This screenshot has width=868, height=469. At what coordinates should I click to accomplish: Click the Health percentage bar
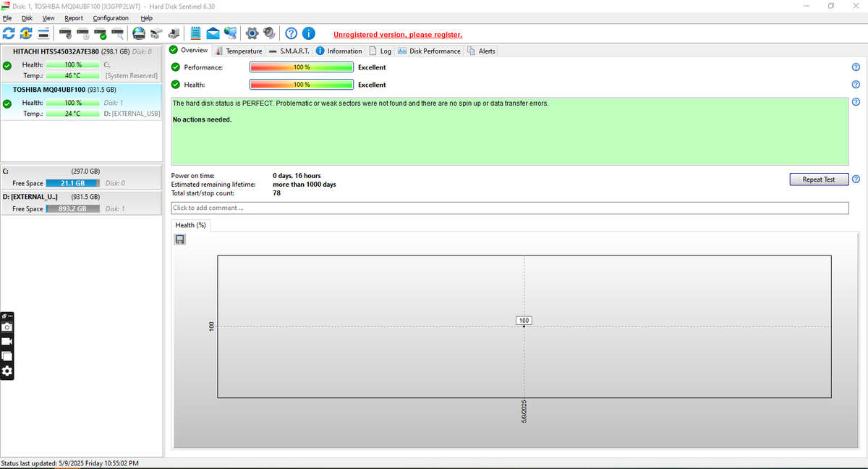click(x=301, y=85)
